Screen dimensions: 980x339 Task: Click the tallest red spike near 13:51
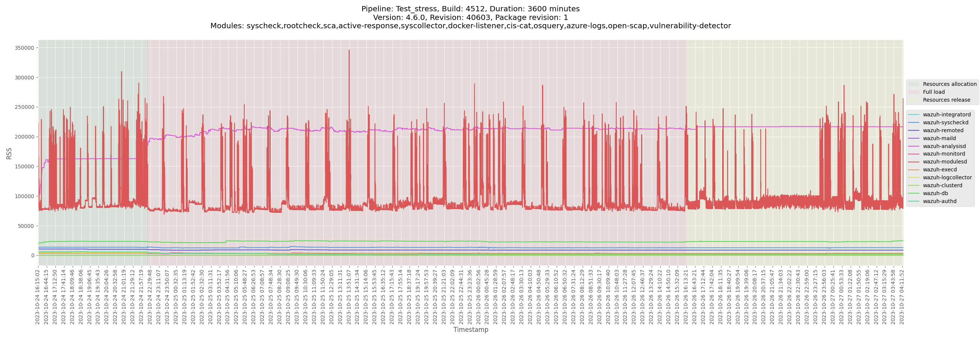pyautogui.click(x=349, y=49)
